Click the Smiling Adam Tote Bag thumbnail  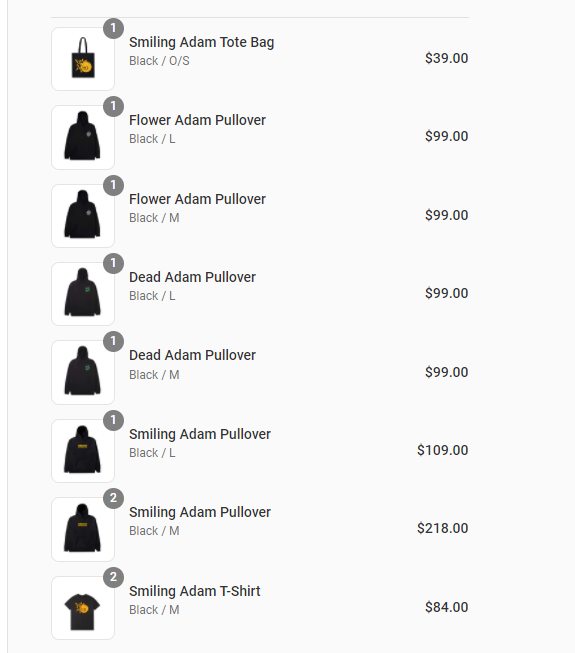83,59
